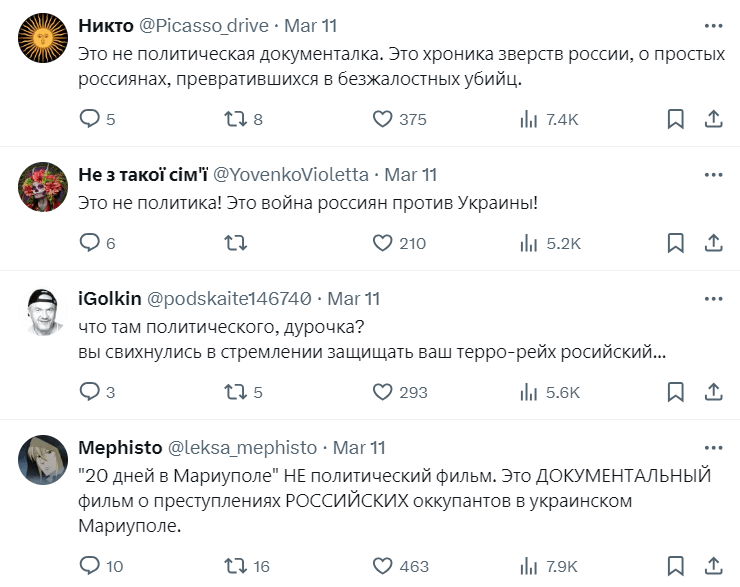Share the Picasso_drive tweet
This screenshot has height=587, width=740.
(714, 119)
